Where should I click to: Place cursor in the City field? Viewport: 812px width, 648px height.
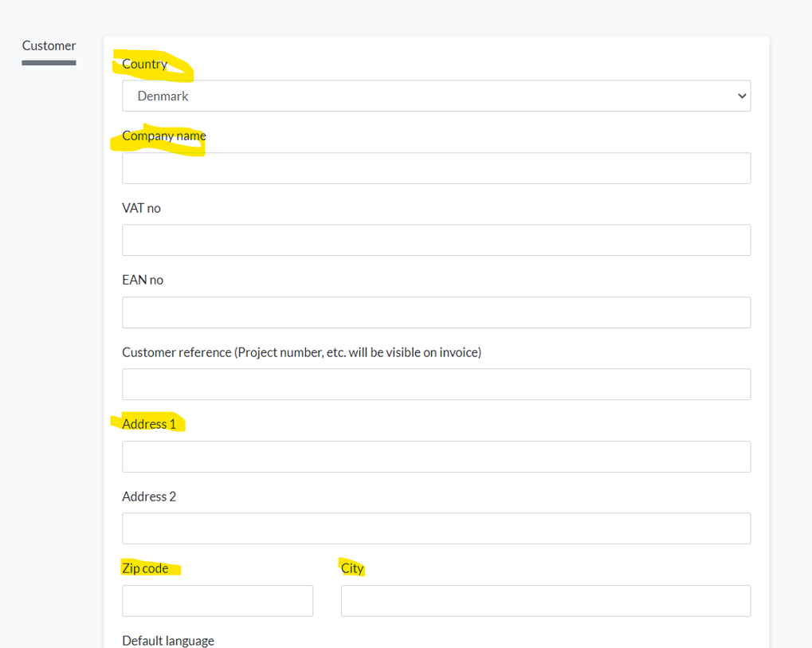(x=545, y=601)
